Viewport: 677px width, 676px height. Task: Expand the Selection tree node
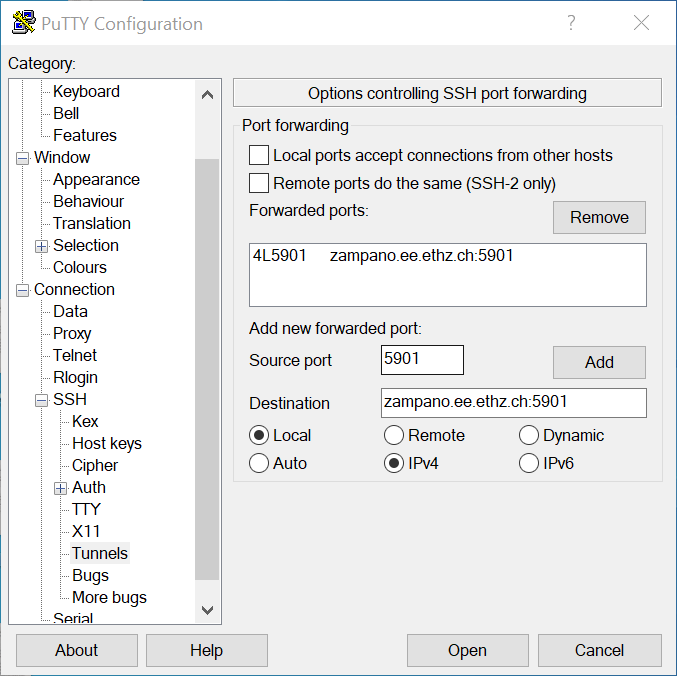click(x=41, y=246)
